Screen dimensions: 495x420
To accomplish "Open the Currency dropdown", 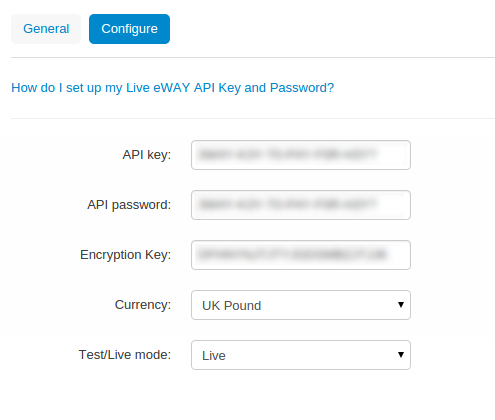I will pyautogui.click(x=301, y=305).
